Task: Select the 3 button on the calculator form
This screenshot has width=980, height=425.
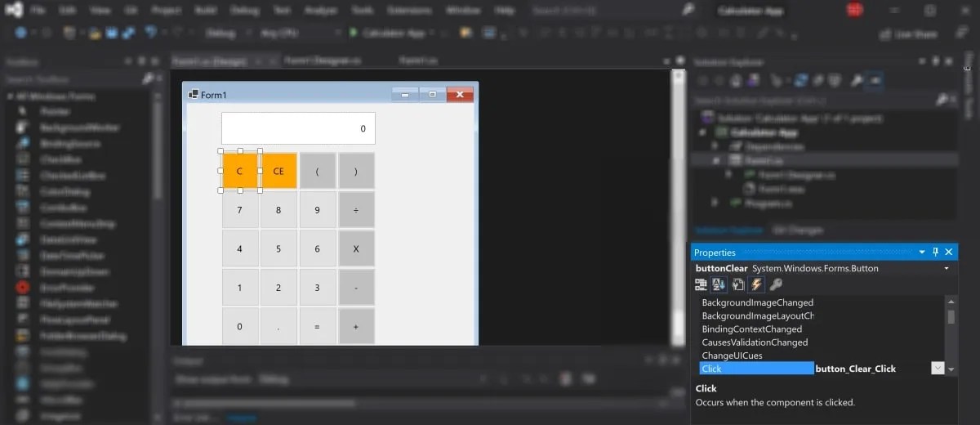Action: click(x=318, y=288)
